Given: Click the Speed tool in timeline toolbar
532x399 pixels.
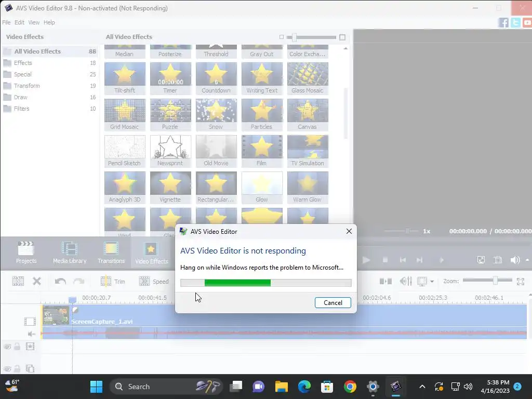Looking at the screenshot, I should [x=154, y=281].
